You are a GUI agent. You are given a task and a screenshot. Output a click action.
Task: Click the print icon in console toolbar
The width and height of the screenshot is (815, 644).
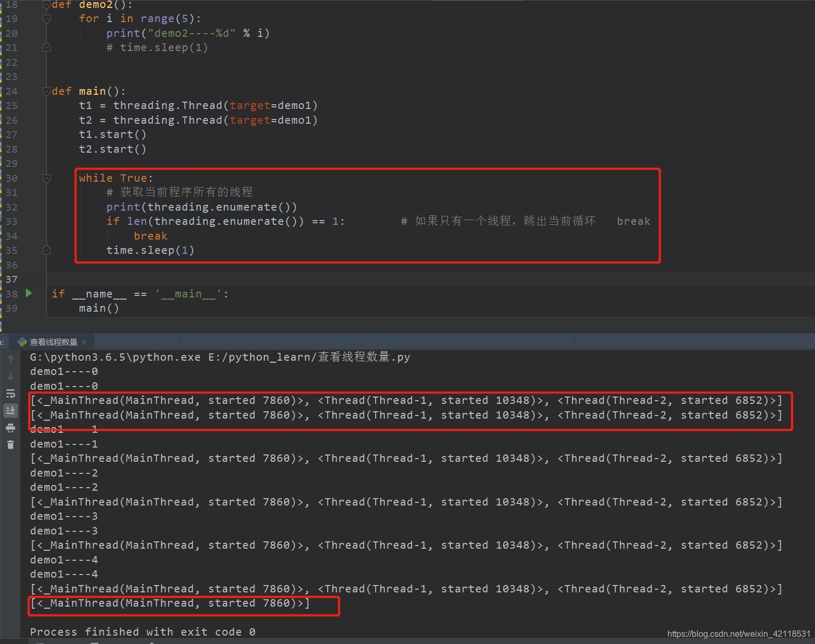tap(11, 428)
